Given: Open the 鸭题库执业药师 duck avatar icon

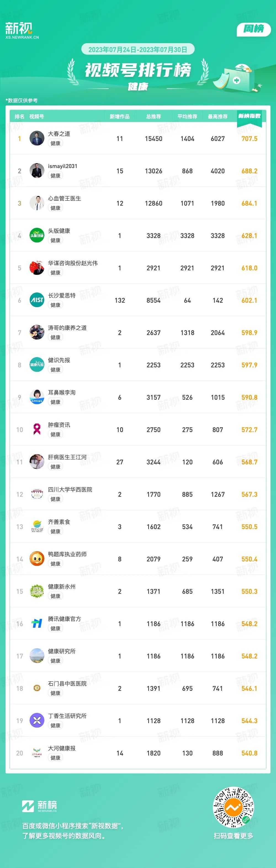Looking at the screenshot, I should click(37, 559).
